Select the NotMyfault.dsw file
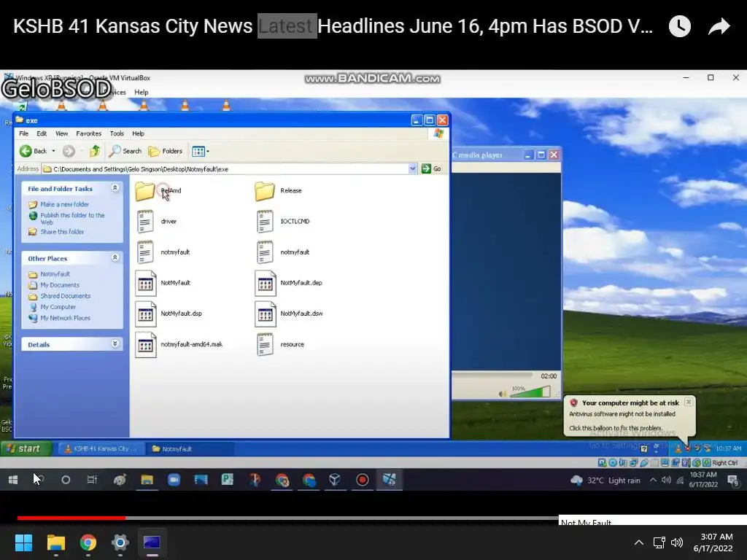 coord(288,314)
